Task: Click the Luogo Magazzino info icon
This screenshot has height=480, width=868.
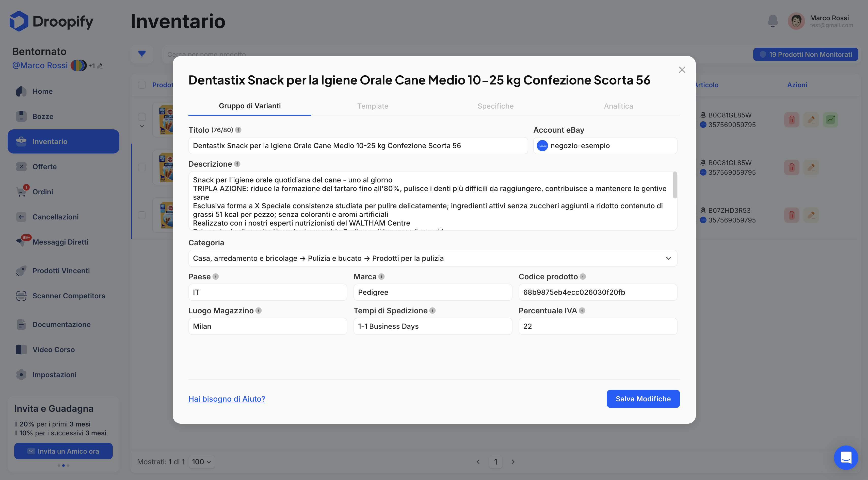Action: point(259,311)
